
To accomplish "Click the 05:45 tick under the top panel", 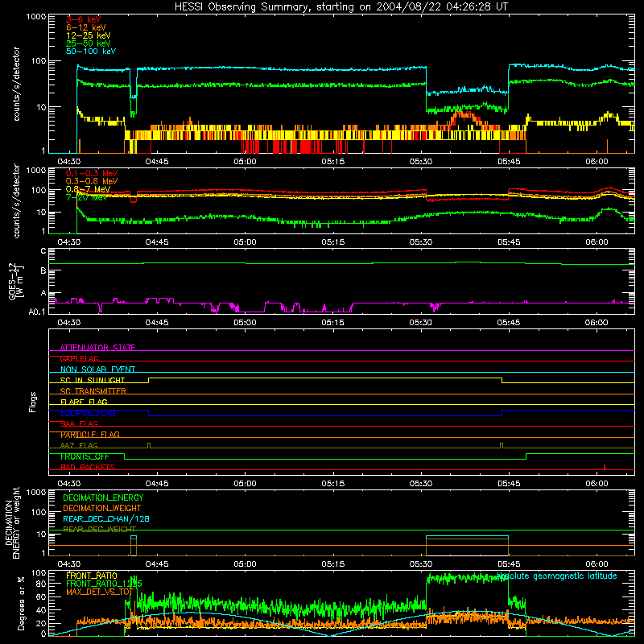I will (x=509, y=162).
